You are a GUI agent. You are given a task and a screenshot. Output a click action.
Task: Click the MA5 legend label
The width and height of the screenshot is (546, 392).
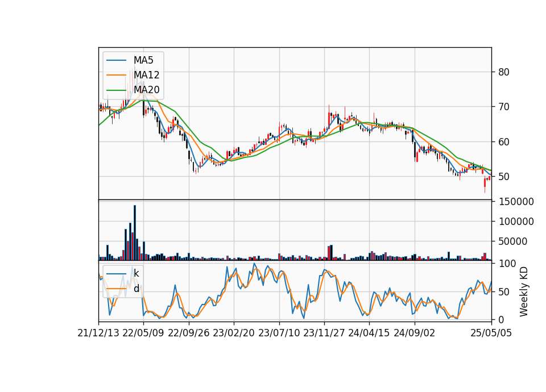143,60
